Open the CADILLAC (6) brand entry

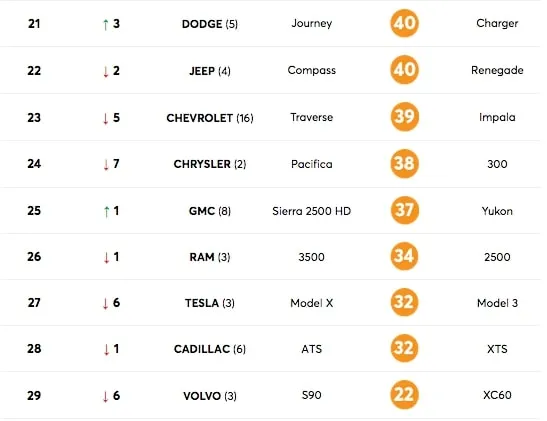coord(210,349)
